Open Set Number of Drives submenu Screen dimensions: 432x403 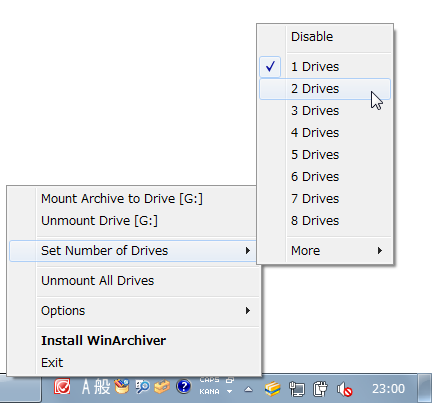click(133, 251)
